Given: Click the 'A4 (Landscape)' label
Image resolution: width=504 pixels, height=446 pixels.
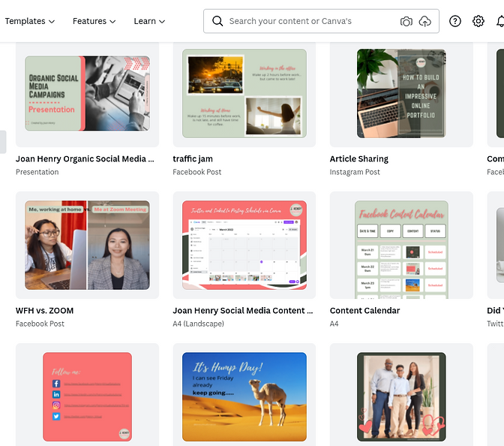Looking at the screenshot, I should click(198, 324).
